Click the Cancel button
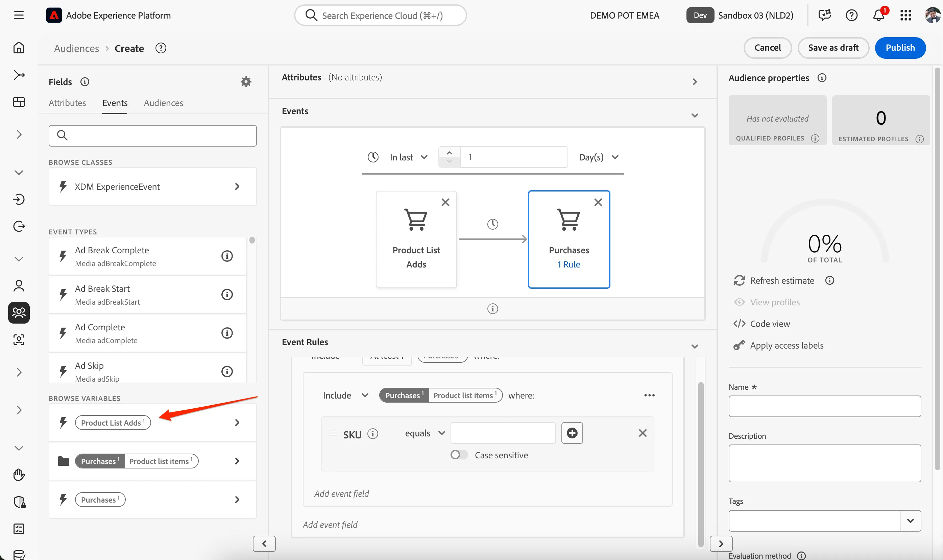This screenshot has width=943, height=560. [x=768, y=48]
